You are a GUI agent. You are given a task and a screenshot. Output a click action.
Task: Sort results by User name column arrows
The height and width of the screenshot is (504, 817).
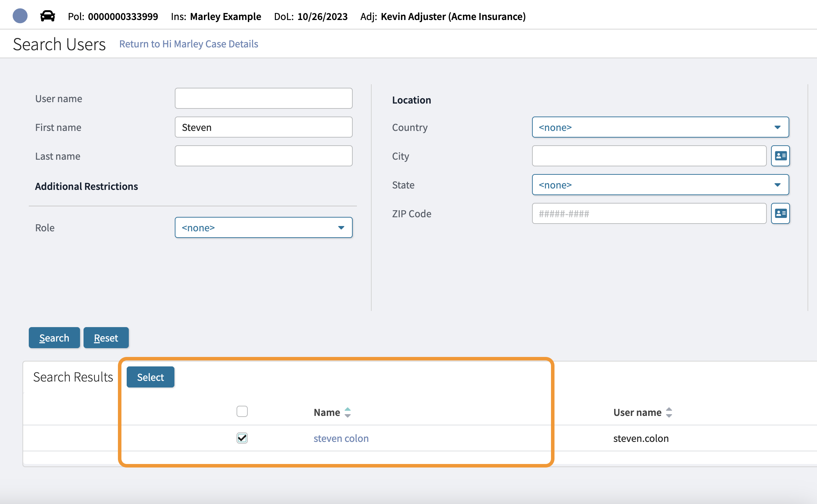tap(669, 412)
